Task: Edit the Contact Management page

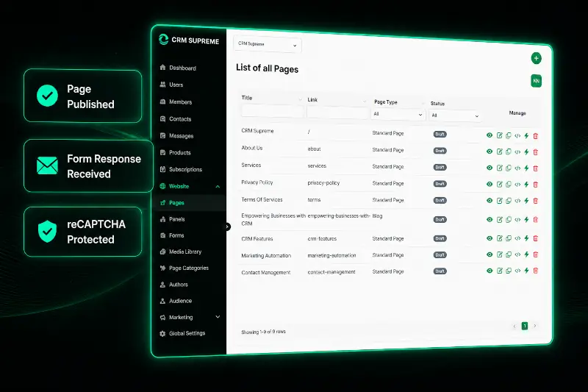Action: pos(500,271)
